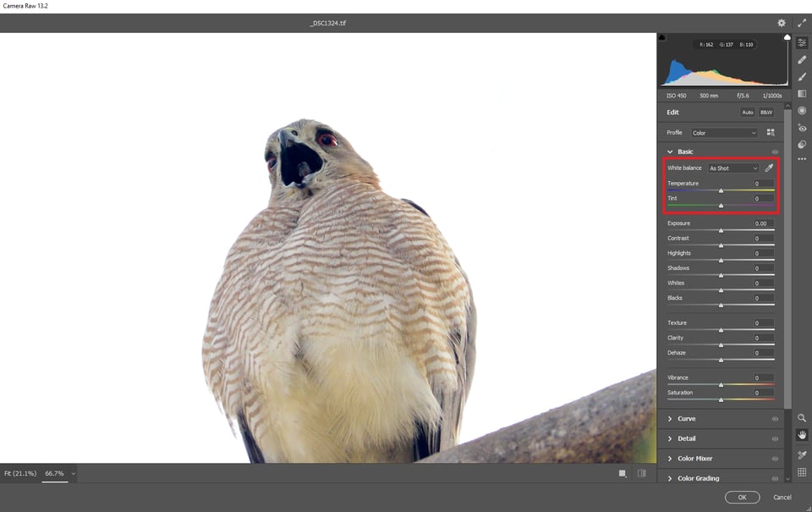Select the Red Eye removal tool
This screenshot has height=512, width=812.
click(802, 128)
